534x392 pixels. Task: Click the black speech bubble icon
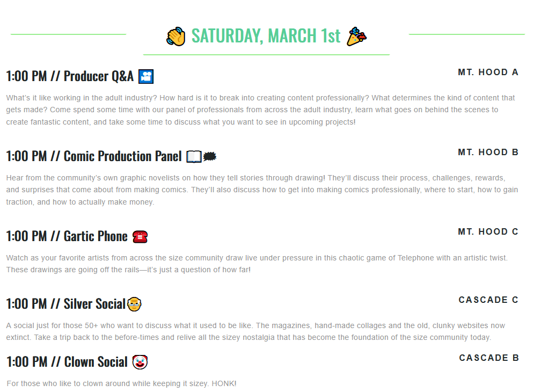coord(210,156)
